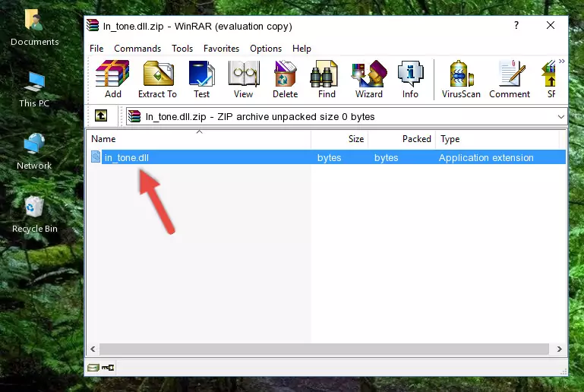Open the Tools menu
Image resolution: width=584 pixels, height=392 pixels.
182,49
